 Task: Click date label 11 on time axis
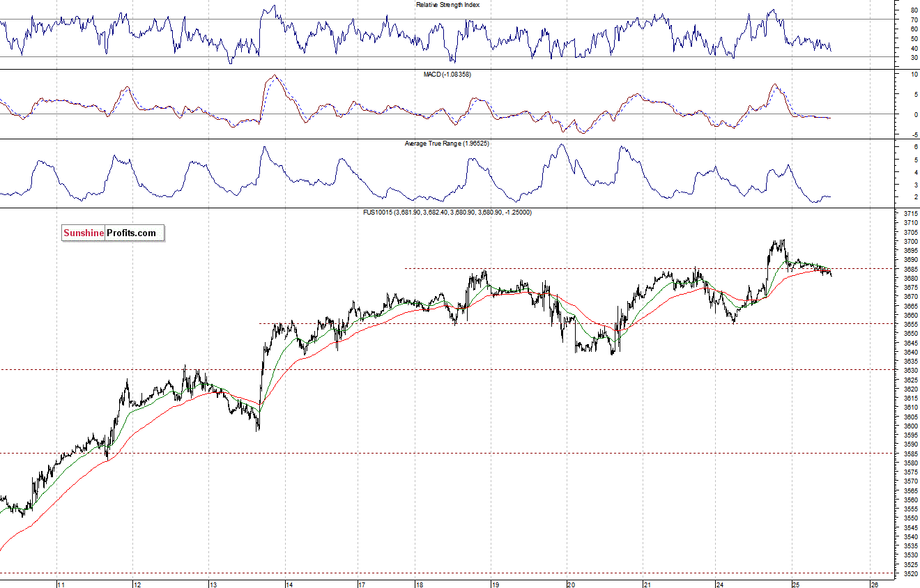tap(61, 585)
